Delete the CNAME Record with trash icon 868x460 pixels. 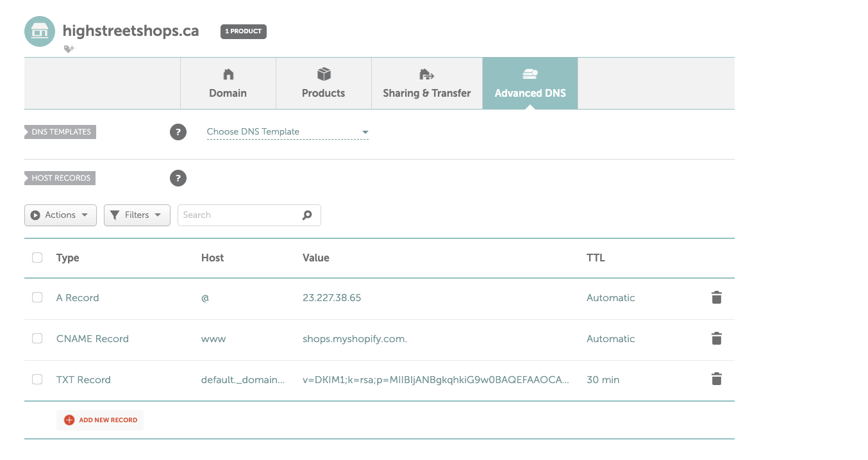716,339
